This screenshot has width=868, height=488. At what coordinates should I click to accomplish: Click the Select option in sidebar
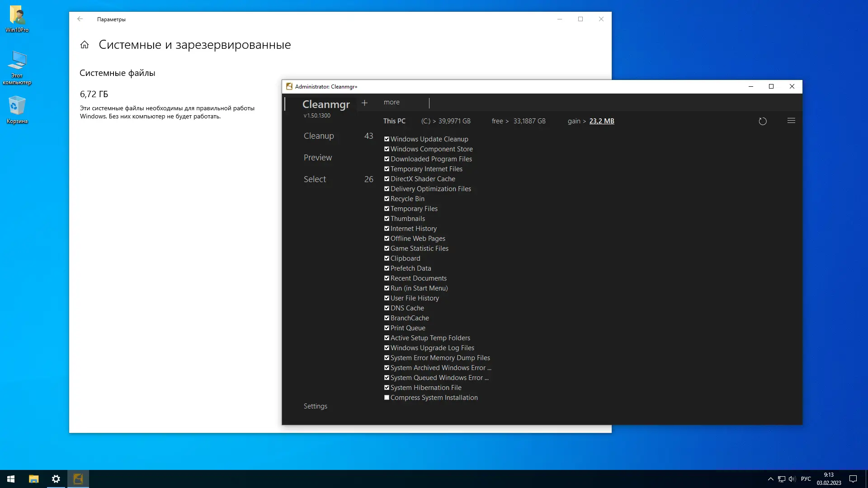(315, 179)
